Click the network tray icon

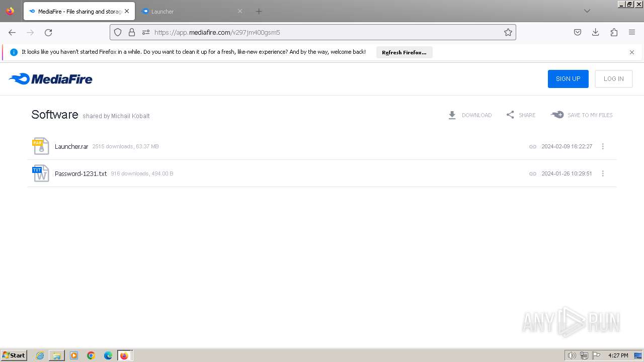click(x=584, y=355)
